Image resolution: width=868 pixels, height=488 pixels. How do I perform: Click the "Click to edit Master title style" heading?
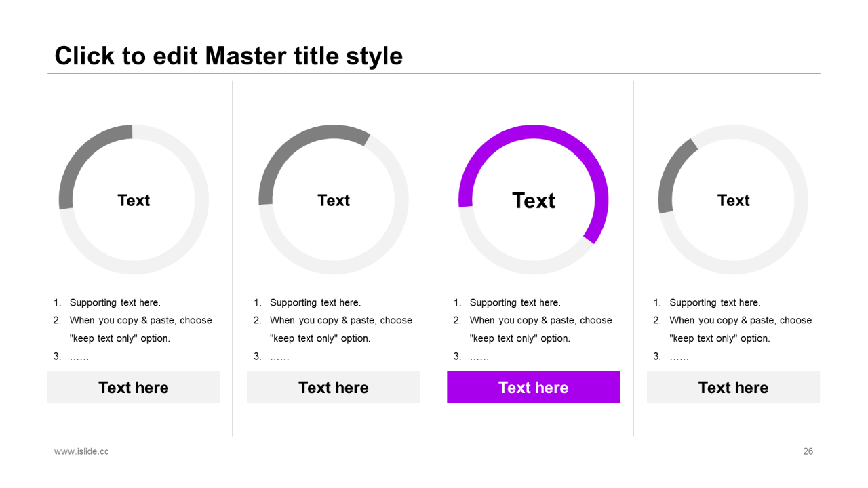point(229,56)
